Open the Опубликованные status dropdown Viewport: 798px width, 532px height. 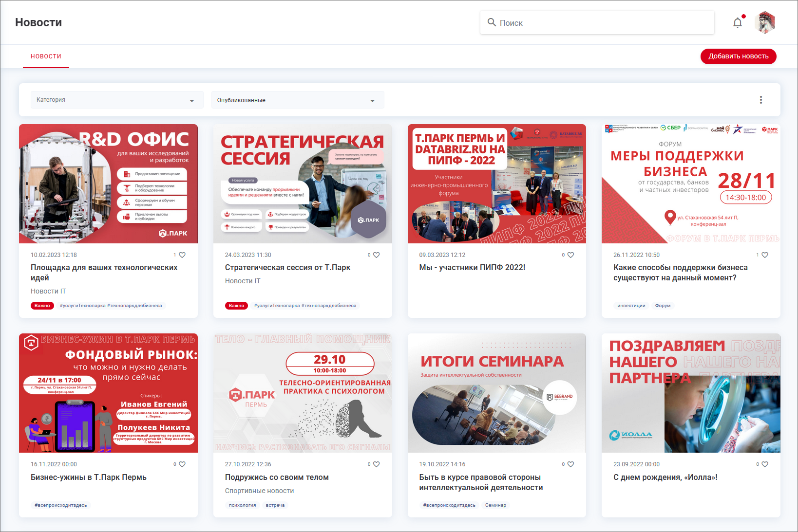click(297, 100)
